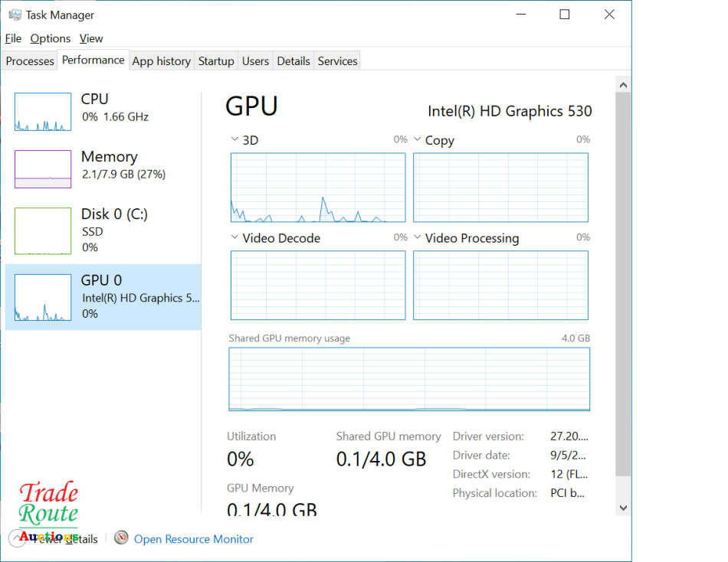Click the gauge icon beside Open Resource Monitor
Screen dimensions: 728x562
coord(121,538)
